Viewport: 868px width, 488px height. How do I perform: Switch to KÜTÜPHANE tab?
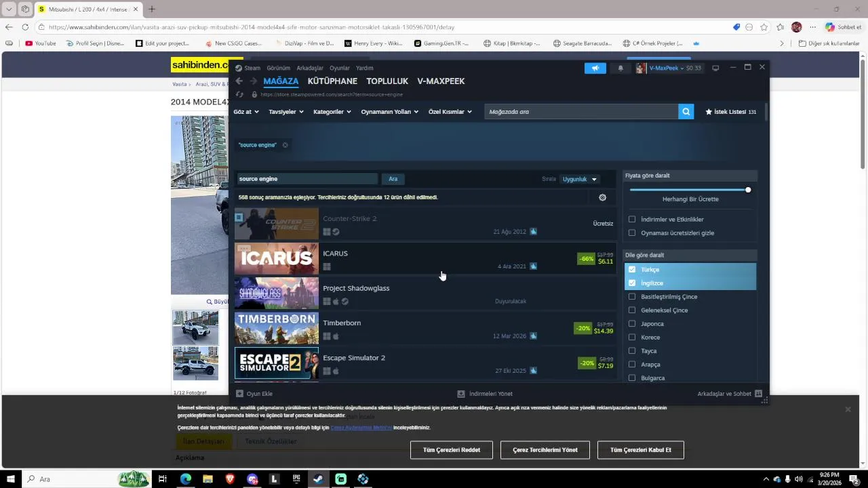pyautogui.click(x=332, y=81)
